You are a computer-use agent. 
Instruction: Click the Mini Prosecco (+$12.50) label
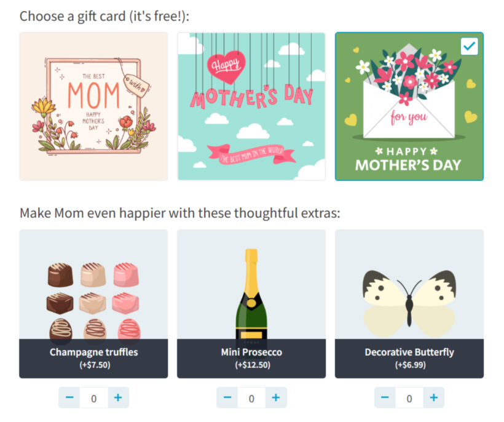(x=251, y=358)
